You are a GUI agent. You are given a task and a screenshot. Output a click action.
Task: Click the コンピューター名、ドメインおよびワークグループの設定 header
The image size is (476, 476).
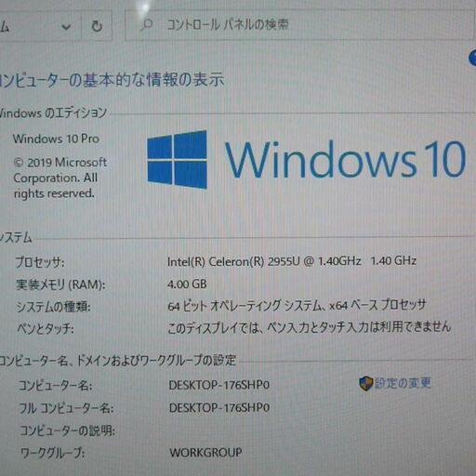(x=118, y=361)
